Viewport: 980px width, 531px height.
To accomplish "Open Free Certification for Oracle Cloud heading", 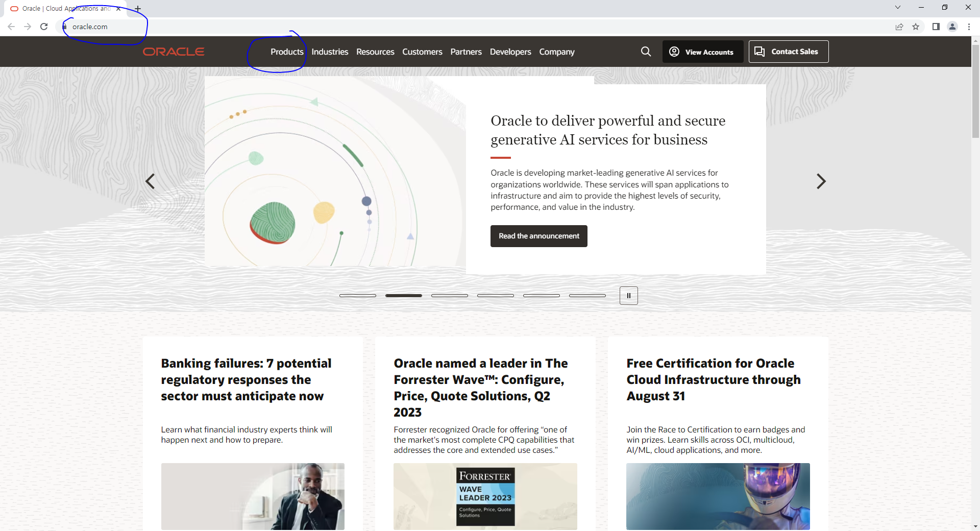I will 714,380.
